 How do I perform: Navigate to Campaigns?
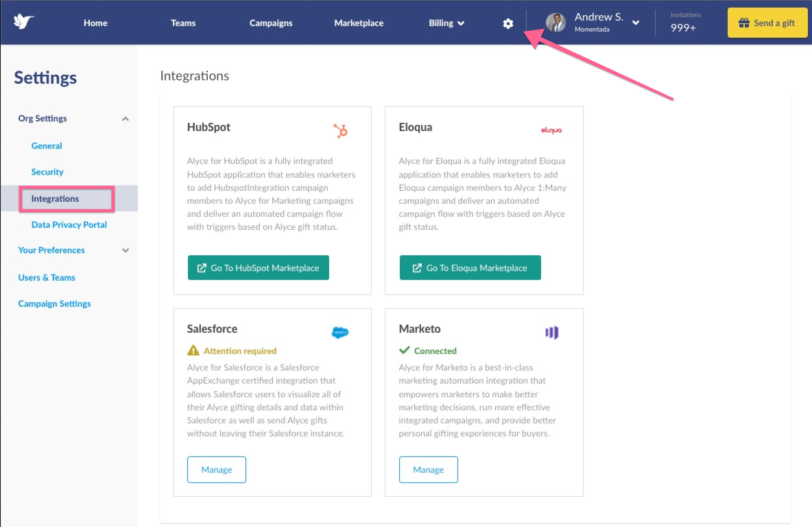click(x=271, y=23)
